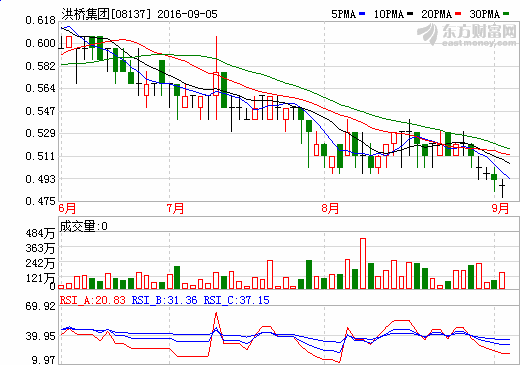Click the red RSI peak in early July
520x365 pixels.
click(x=216, y=313)
